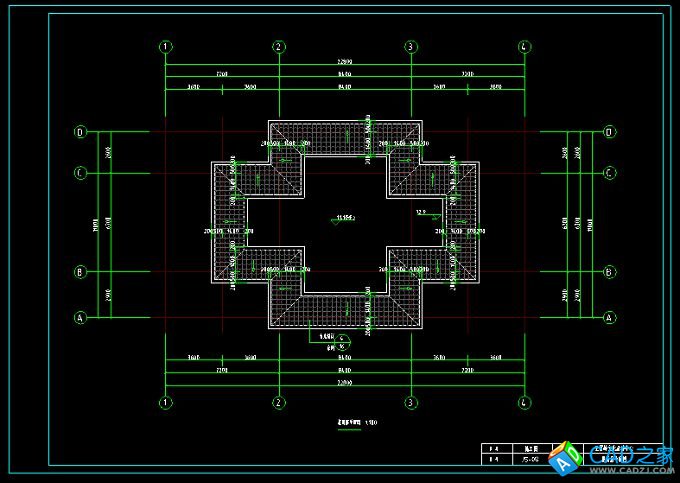
Task: Click left-side axis bubble D
Action: click(x=82, y=131)
